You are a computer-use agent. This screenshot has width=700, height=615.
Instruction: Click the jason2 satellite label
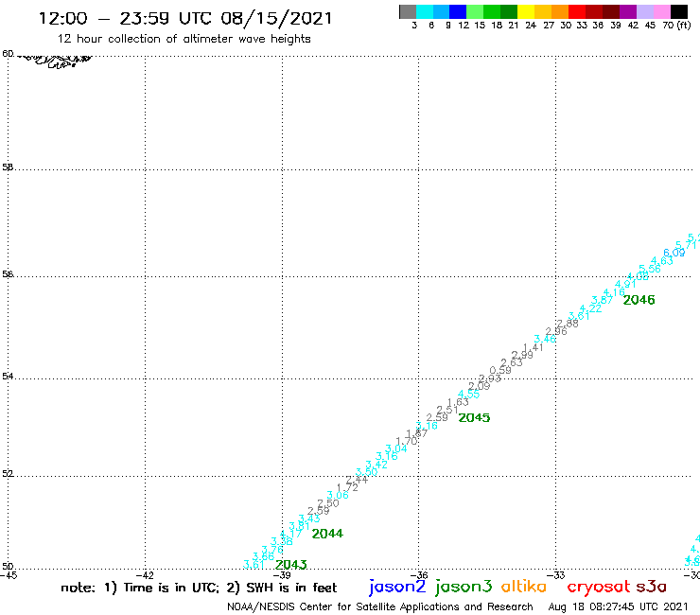(397, 588)
